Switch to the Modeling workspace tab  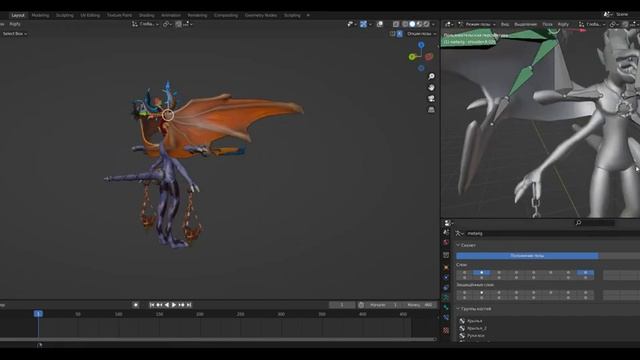[40, 15]
